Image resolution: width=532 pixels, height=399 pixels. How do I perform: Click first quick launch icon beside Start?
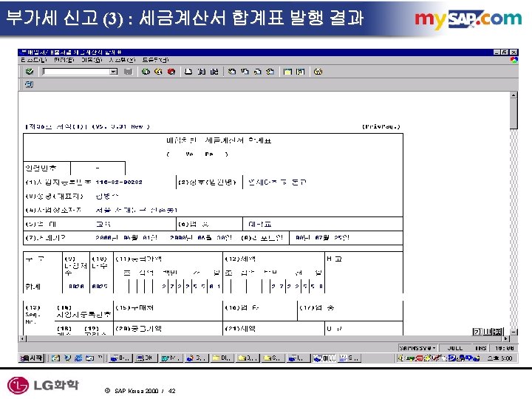[55, 358]
